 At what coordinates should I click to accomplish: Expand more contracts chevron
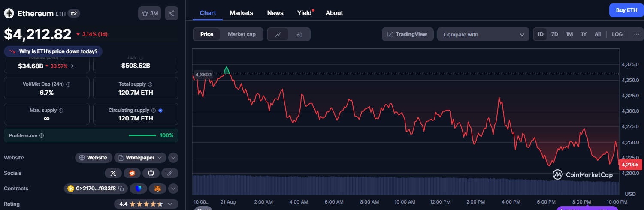[x=173, y=189]
